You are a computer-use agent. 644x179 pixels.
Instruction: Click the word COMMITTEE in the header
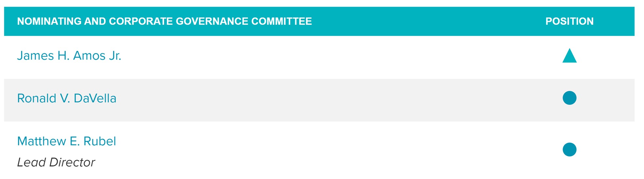tap(282, 21)
